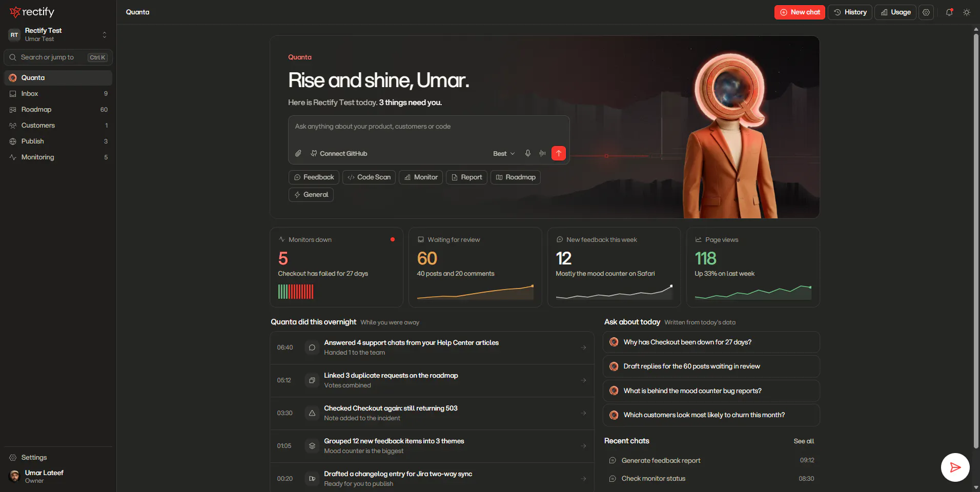
Task: Click the attachment paperclip icon
Action: click(298, 153)
